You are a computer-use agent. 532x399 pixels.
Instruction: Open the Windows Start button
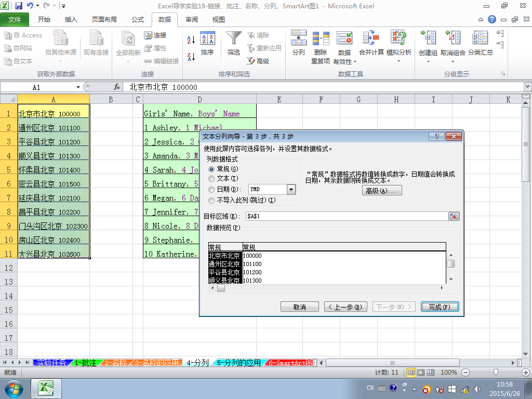coord(14,389)
